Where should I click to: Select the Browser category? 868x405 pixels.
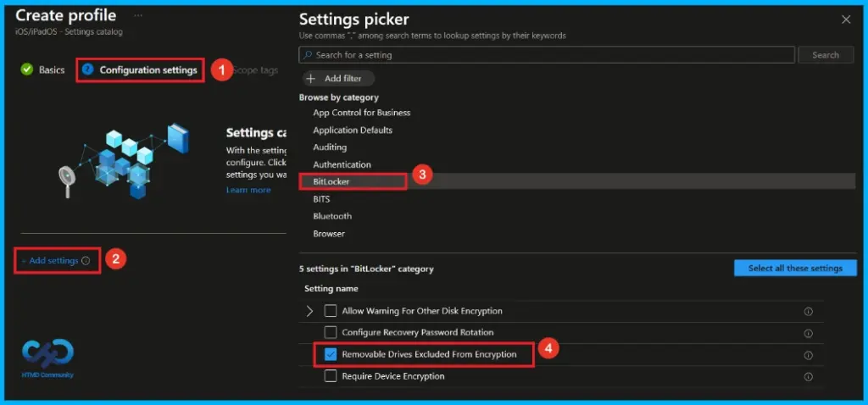(x=329, y=234)
